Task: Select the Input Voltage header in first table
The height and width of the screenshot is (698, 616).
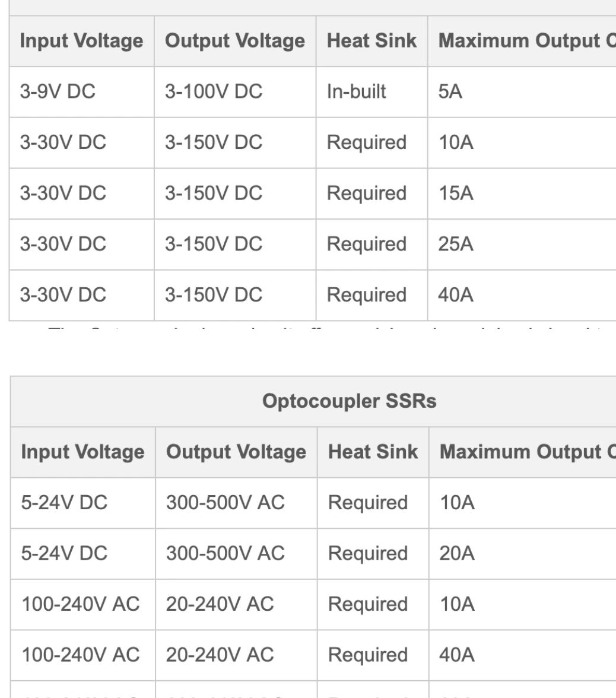Action: point(81,41)
